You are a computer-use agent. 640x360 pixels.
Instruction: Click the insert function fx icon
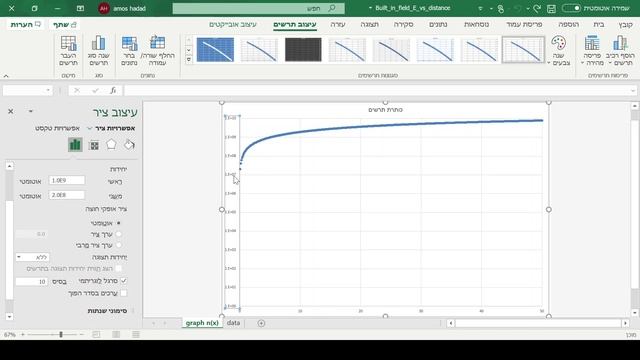[113, 90]
